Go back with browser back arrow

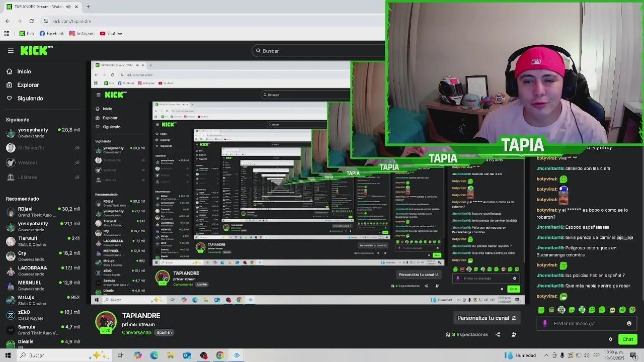pos(7,21)
